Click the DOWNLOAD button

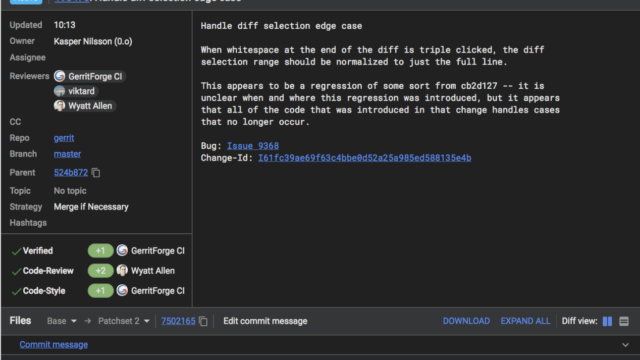tap(466, 321)
